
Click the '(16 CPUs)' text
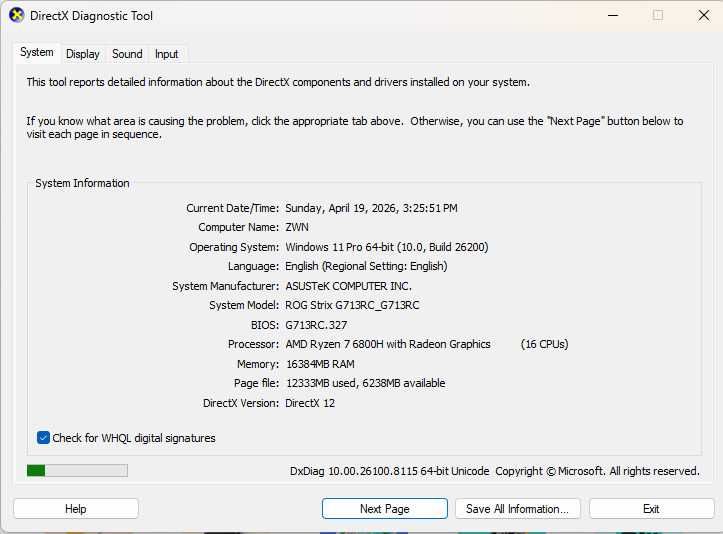tap(545, 344)
